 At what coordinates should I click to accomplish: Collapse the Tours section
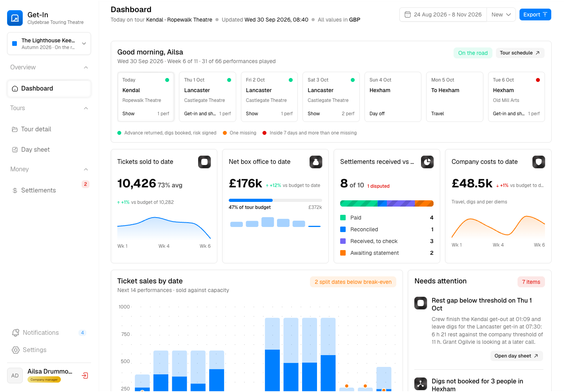click(86, 108)
